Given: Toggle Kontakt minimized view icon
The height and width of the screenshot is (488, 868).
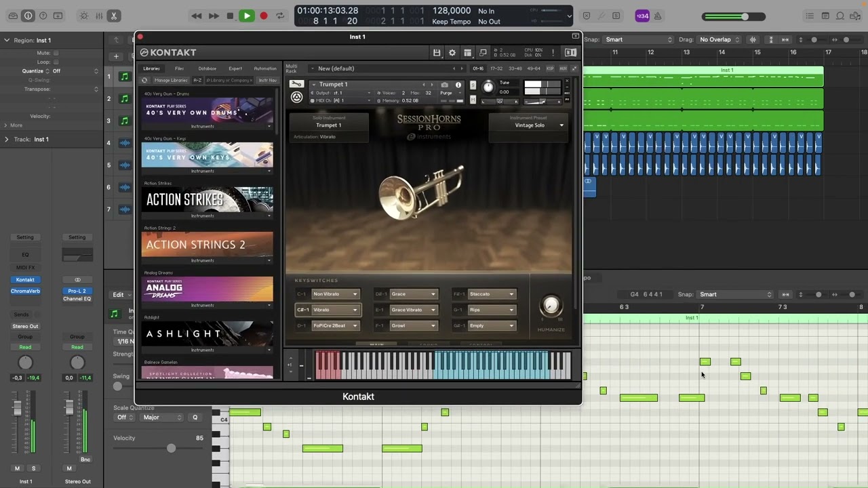Looking at the screenshot, I should point(483,52).
